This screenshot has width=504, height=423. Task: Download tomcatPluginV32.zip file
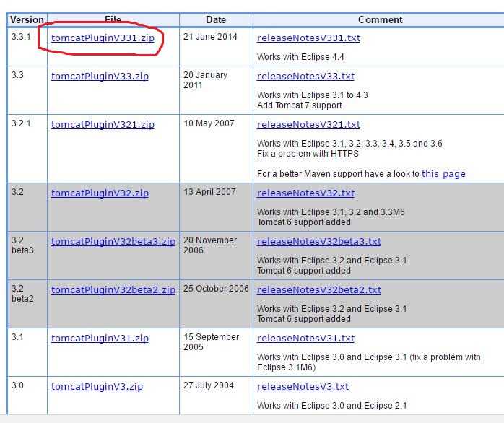[100, 193]
